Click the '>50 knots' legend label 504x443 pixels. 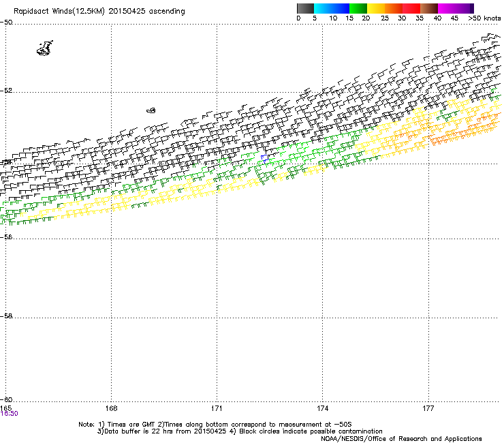[x=484, y=18]
